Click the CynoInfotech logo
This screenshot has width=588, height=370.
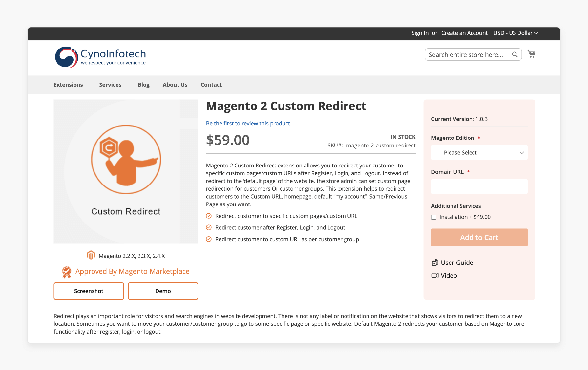[100, 57]
